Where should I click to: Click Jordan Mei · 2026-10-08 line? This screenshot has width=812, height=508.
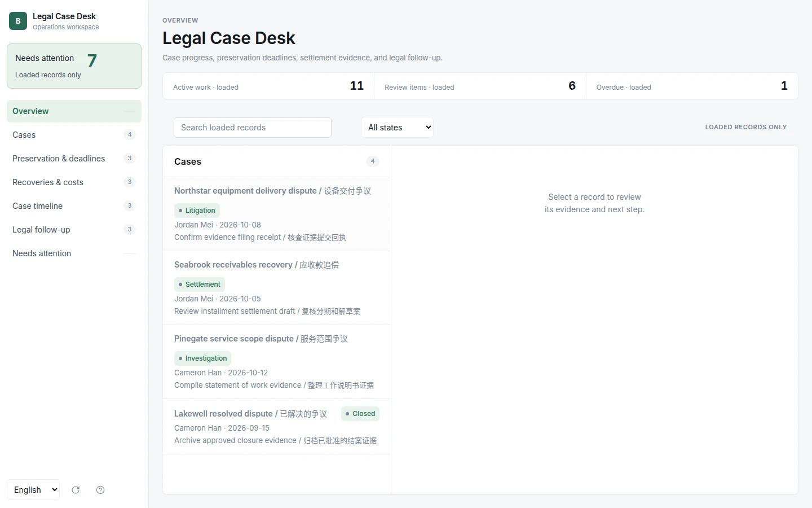218,225
